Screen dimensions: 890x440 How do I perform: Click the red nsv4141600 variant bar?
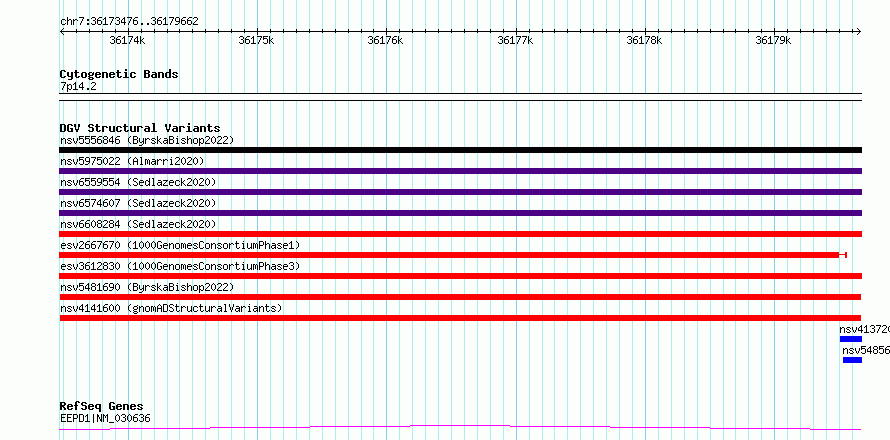click(460, 318)
